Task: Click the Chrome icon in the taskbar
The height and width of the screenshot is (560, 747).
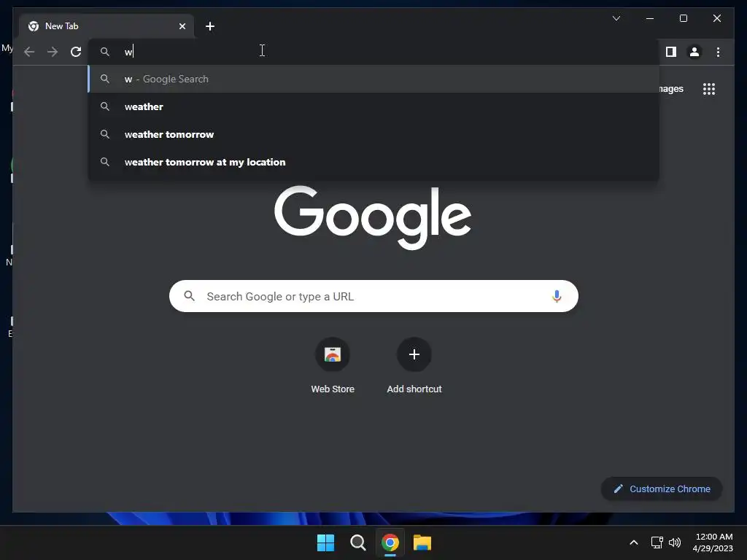Action: pos(390,542)
